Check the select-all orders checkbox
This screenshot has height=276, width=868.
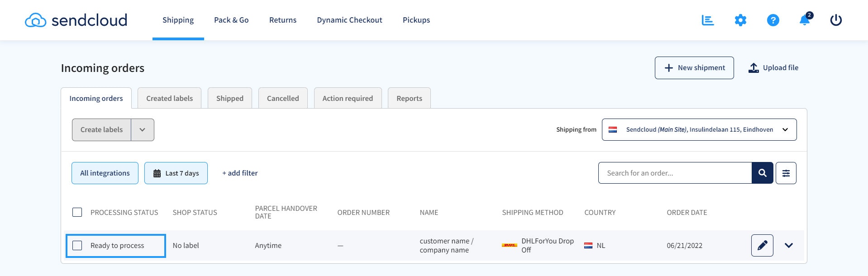coord(77,212)
